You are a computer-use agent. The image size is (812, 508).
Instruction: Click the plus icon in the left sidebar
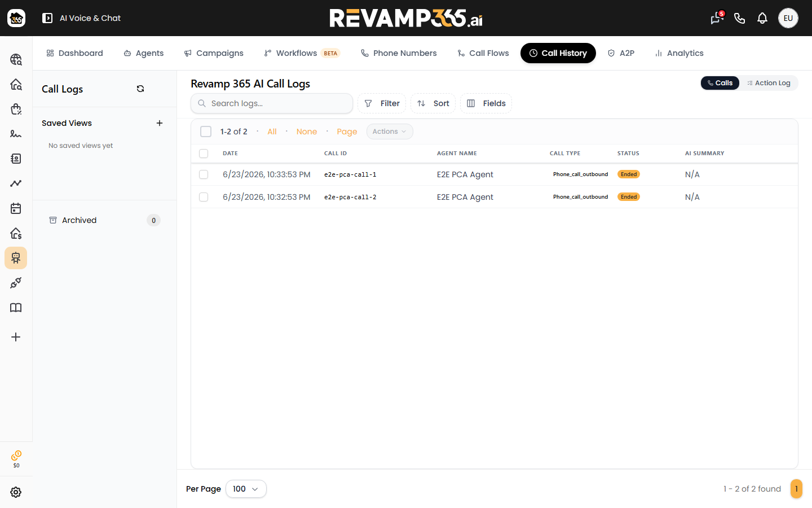tap(16, 337)
